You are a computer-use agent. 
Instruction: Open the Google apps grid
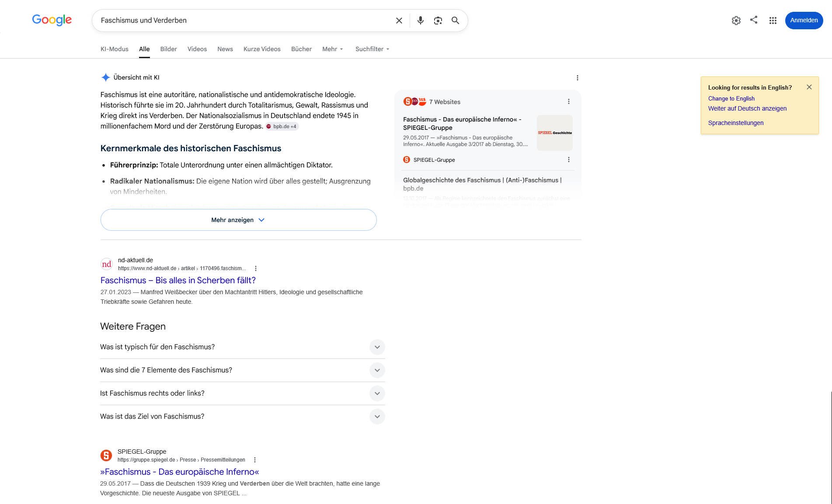coord(773,21)
